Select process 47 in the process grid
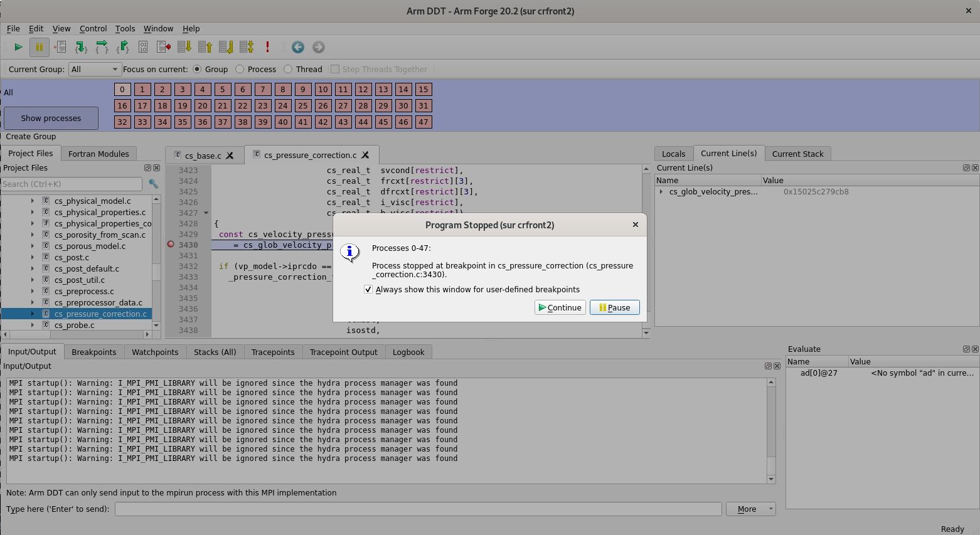This screenshot has height=535, width=980. pos(423,122)
